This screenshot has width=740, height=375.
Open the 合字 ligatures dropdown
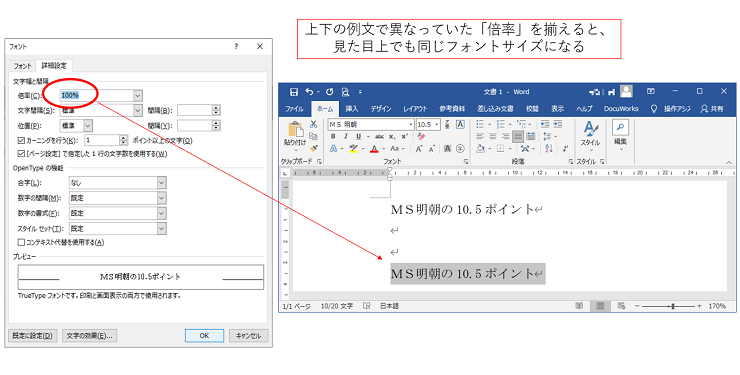pyautogui.click(x=162, y=183)
